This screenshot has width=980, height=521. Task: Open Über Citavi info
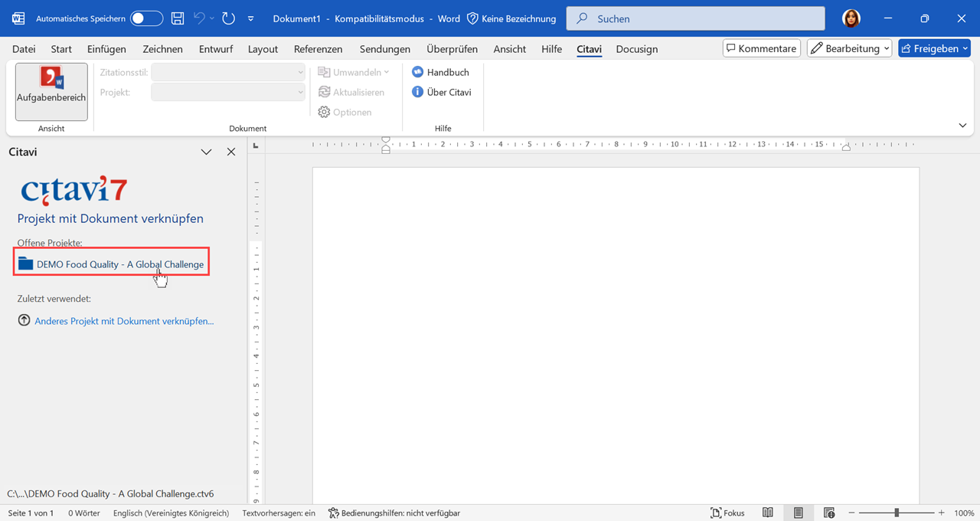point(441,92)
